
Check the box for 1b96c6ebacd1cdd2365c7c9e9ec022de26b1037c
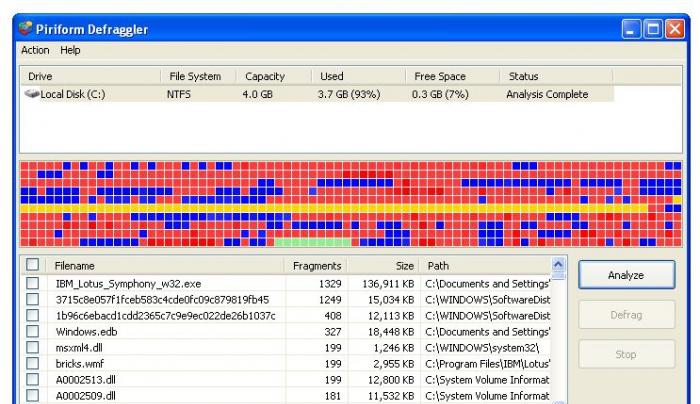(33, 315)
